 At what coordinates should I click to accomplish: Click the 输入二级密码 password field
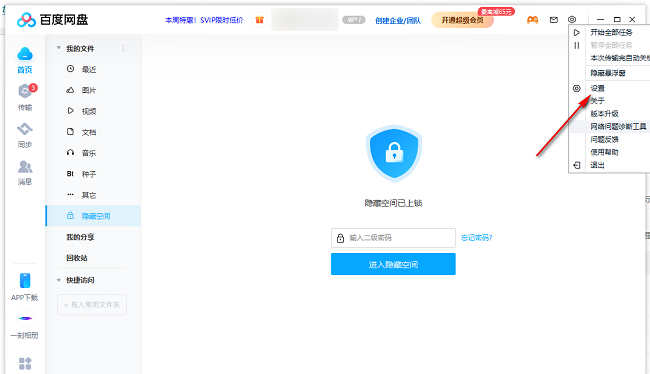click(393, 238)
